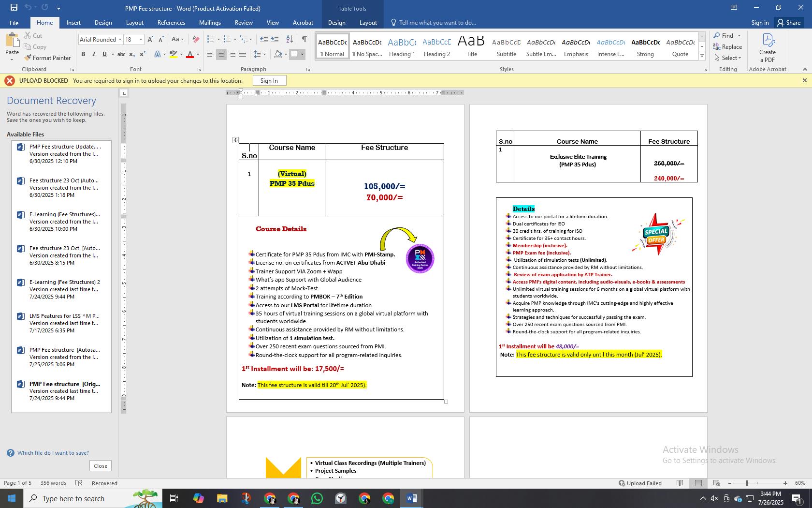Open the Borders dropdown arrow
Screen dimensions: 812x508
pos(302,54)
